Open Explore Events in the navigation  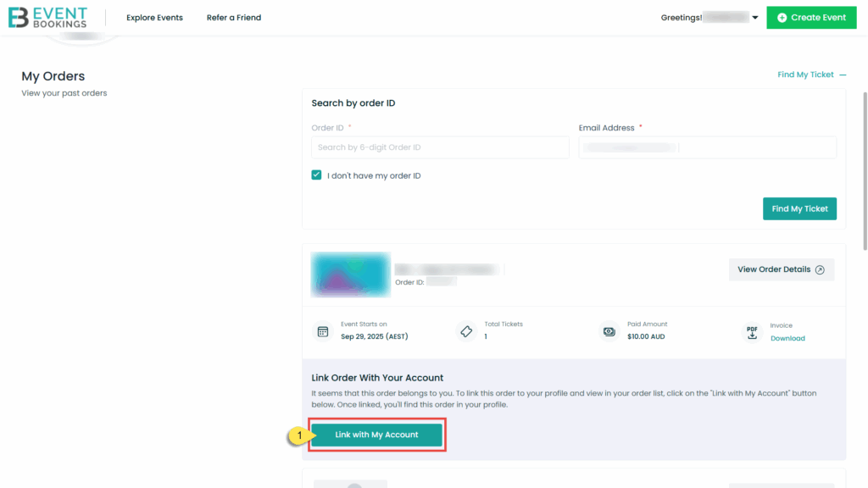[x=154, y=18]
